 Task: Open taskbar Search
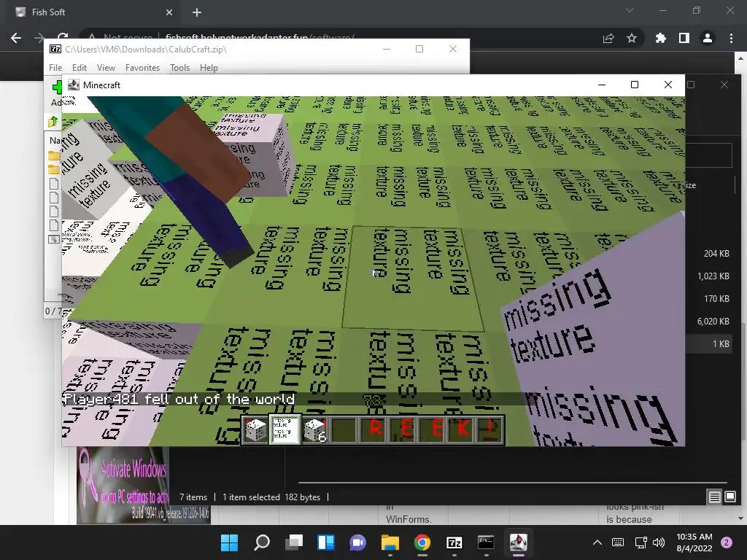pos(262,542)
